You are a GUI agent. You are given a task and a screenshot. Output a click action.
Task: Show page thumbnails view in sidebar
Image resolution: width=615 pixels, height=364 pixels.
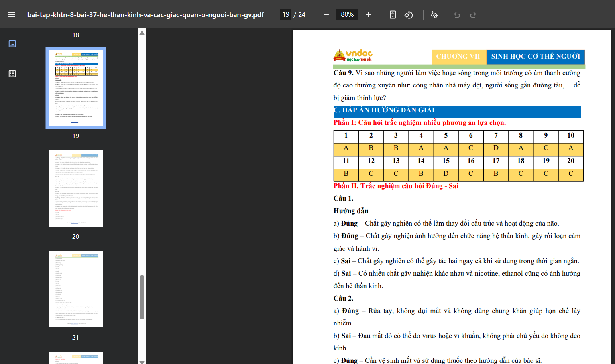[12, 43]
